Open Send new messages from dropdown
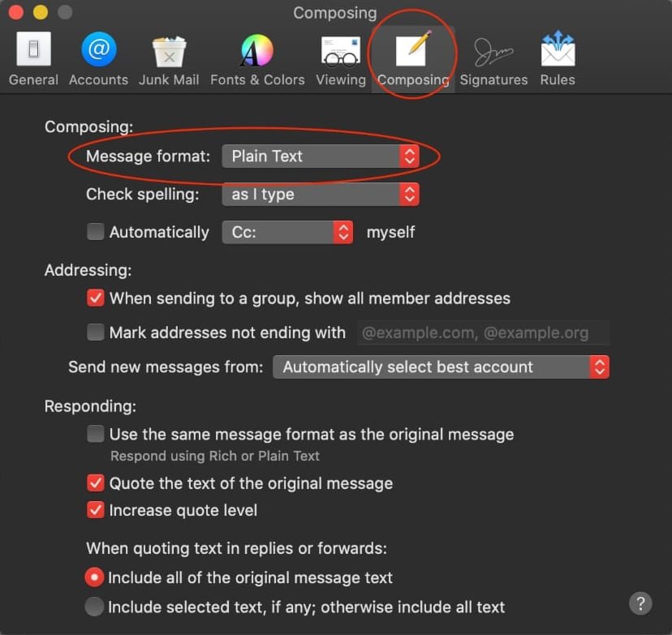Viewport: 672px width, 635px height. tap(442, 367)
